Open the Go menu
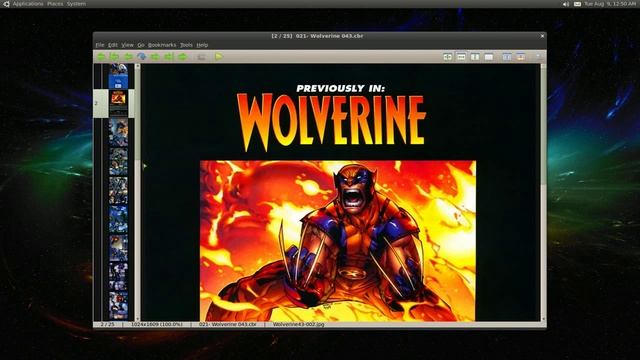 (x=141, y=45)
